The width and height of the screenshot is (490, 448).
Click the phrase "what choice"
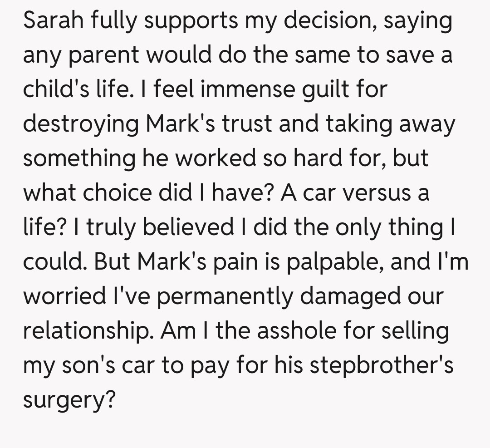(87, 192)
